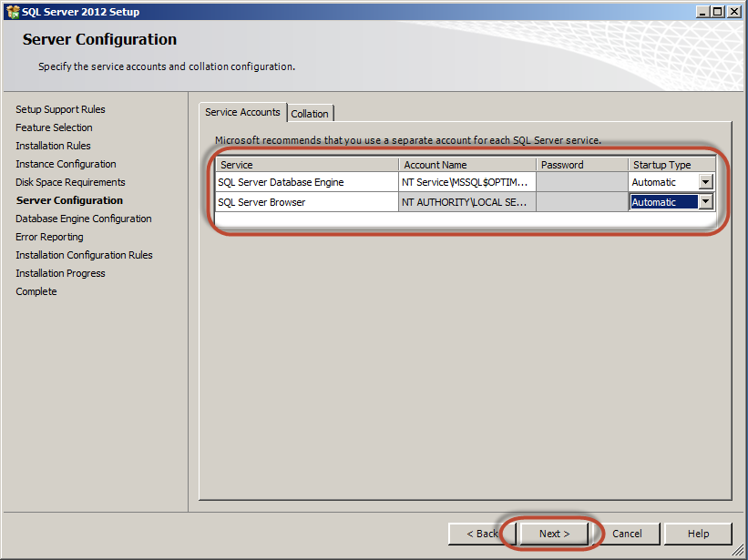This screenshot has height=560, width=748.
Task: Open Help for Server Configuration
Action: [698, 534]
